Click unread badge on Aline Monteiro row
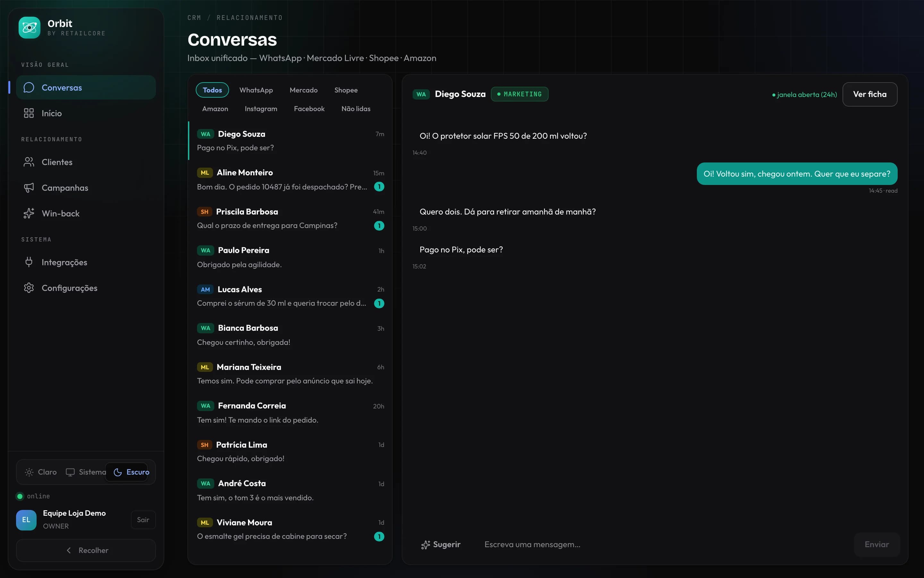 pyautogui.click(x=379, y=187)
